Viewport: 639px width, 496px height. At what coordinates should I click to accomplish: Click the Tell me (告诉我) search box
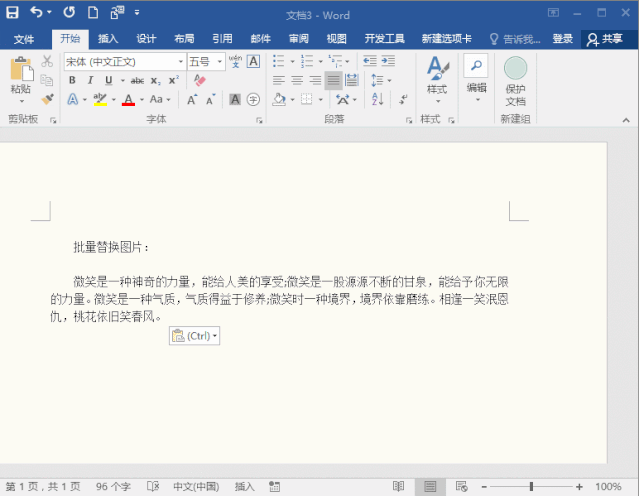click(515, 39)
